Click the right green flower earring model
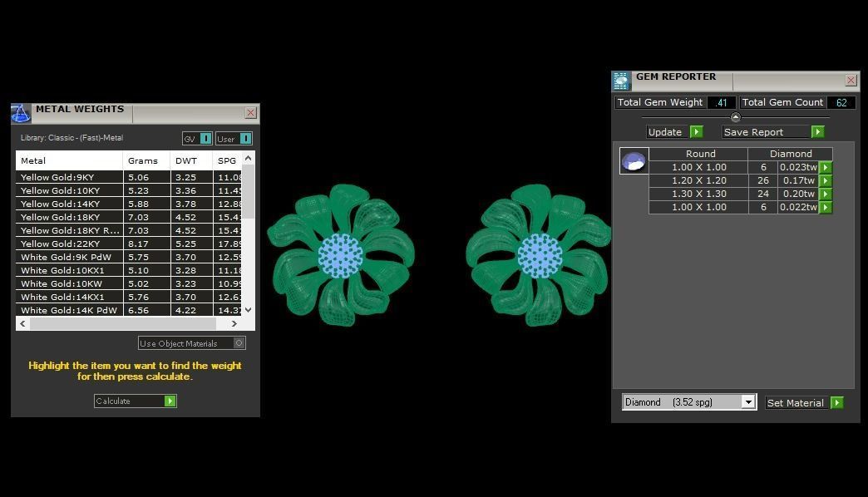The image size is (868, 497). click(x=539, y=255)
